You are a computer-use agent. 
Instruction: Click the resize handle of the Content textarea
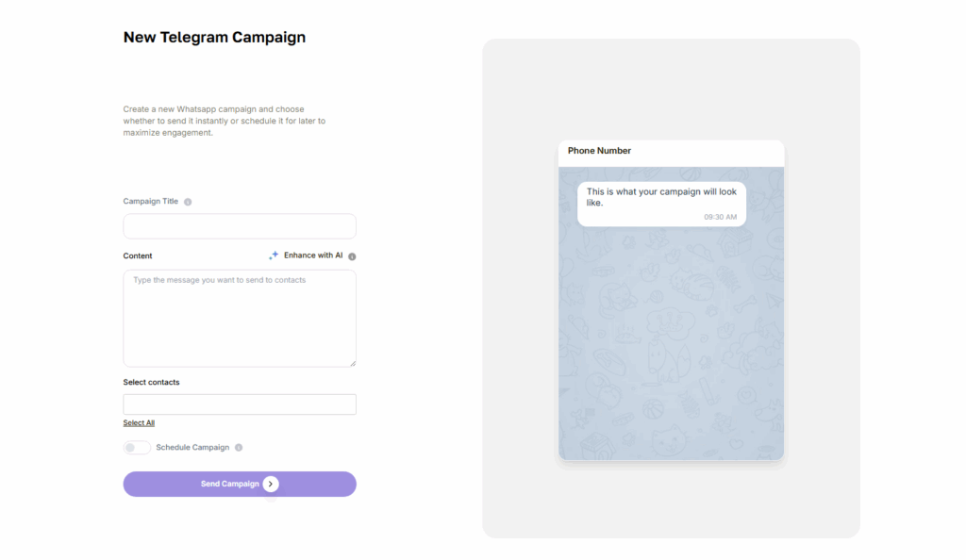(x=353, y=363)
